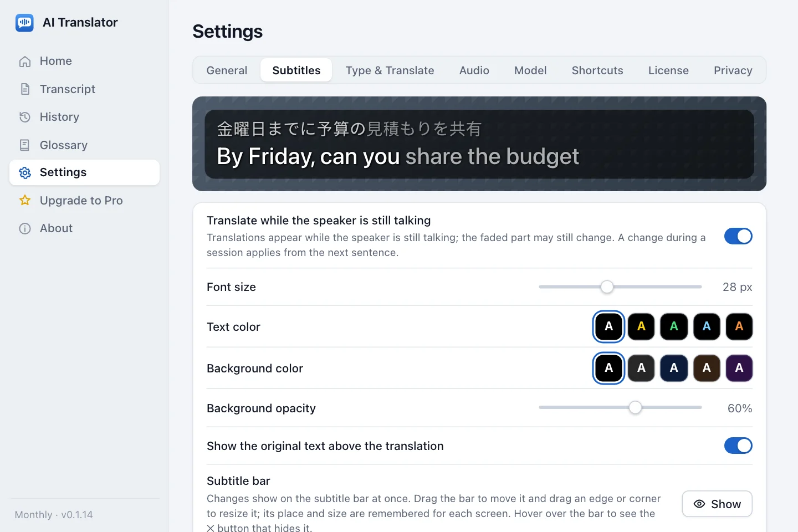Image resolution: width=798 pixels, height=532 pixels.
Task: Click the Monthly v0.1.14 version label
Action: 54,515
